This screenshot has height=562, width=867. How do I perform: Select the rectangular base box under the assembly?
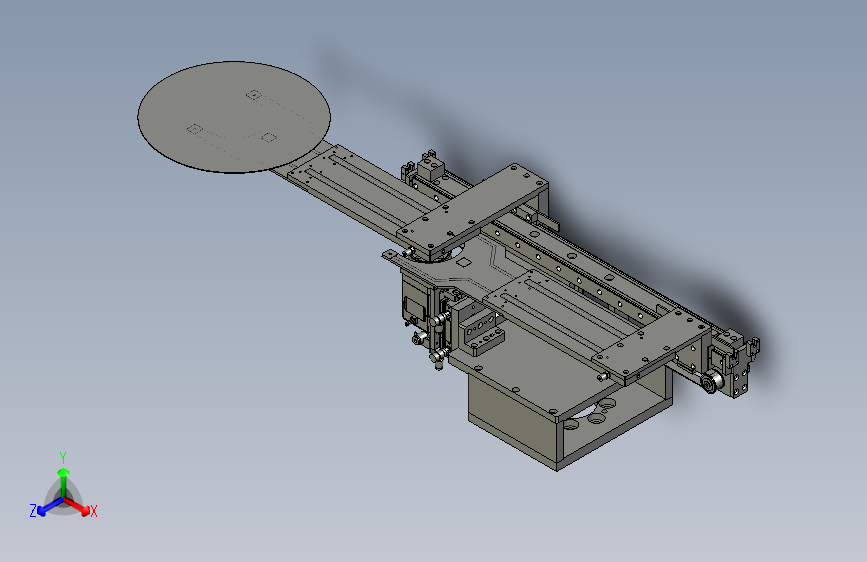(x=570, y=420)
